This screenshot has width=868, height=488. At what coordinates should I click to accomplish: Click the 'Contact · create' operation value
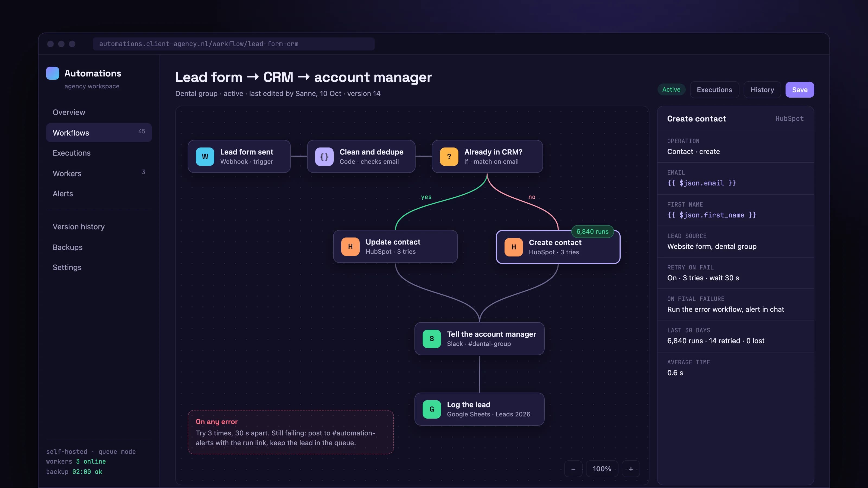694,152
